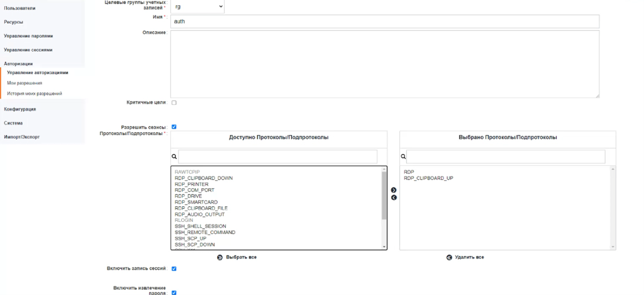Image resolution: width=644 pixels, height=295 pixels.
Task: Select RDP_COM_PORT in available list
Action: [194, 190]
